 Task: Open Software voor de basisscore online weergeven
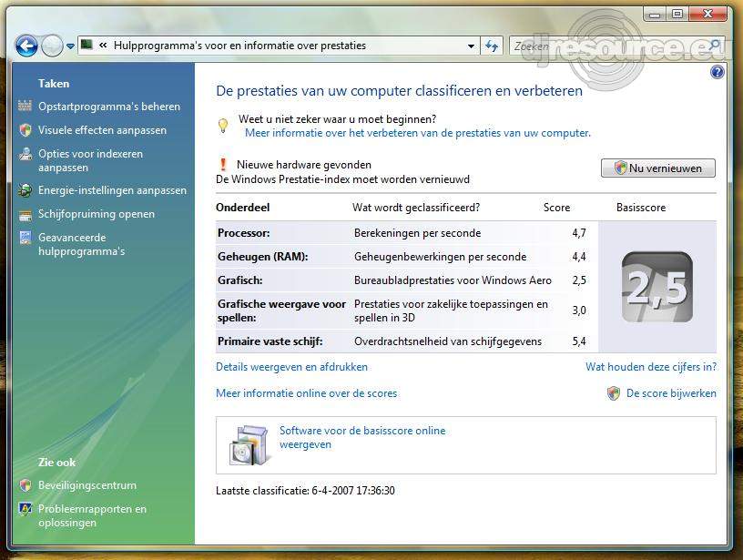coord(362,437)
